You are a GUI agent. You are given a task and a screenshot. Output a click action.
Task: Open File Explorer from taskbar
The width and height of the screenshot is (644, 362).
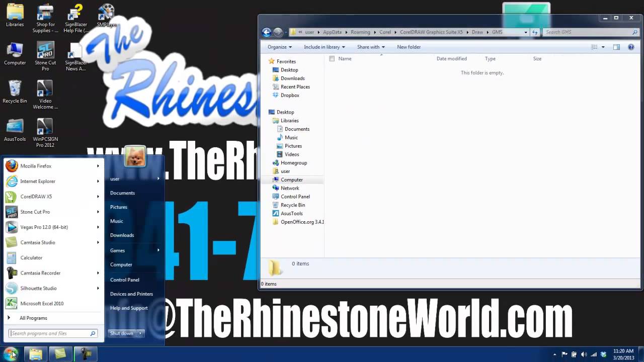pos(36,354)
